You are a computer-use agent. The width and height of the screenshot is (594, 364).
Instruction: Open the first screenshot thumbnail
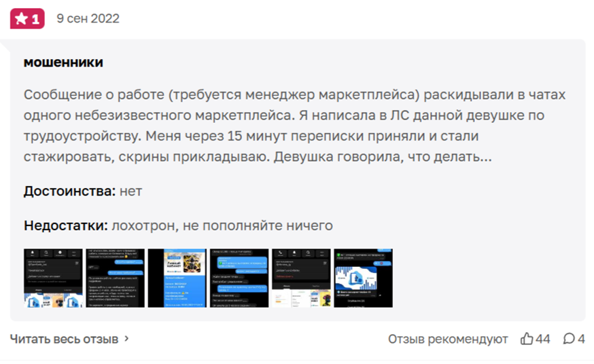click(53, 278)
